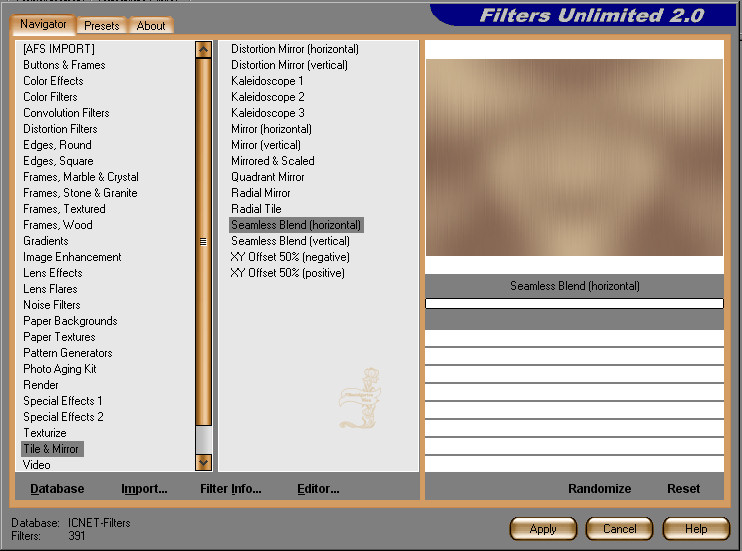The image size is (742, 551).
Task: Select Image Enhancement category
Action: [x=72, y=257]
